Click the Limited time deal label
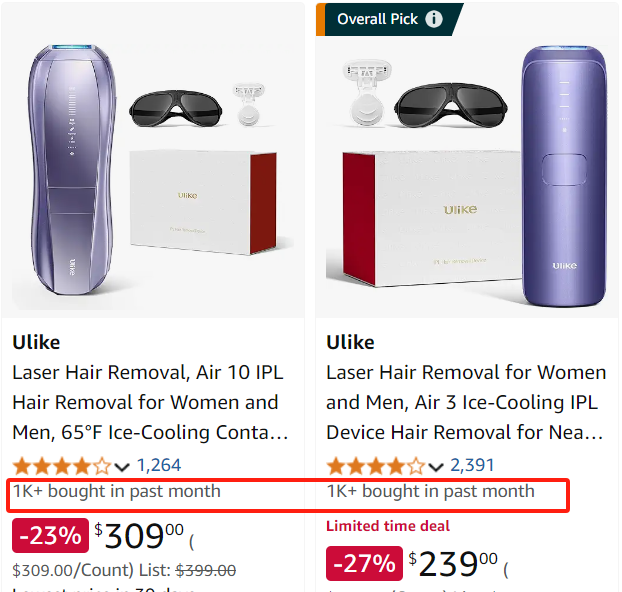The height and width of the screenshot is (592, 622). tap(388, 526)
